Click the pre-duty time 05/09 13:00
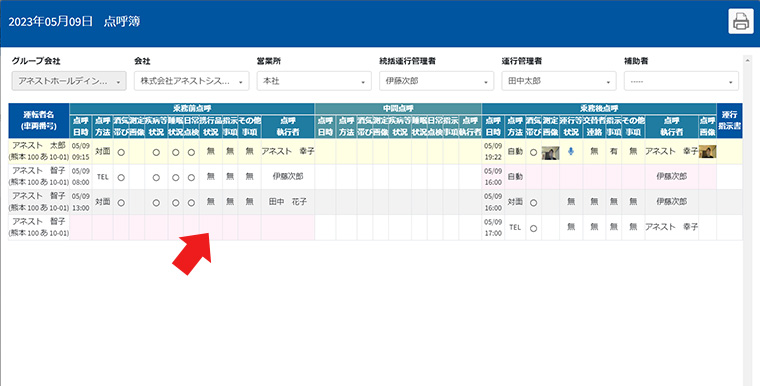This screenshot has width=760, height=386. [80, 202]
